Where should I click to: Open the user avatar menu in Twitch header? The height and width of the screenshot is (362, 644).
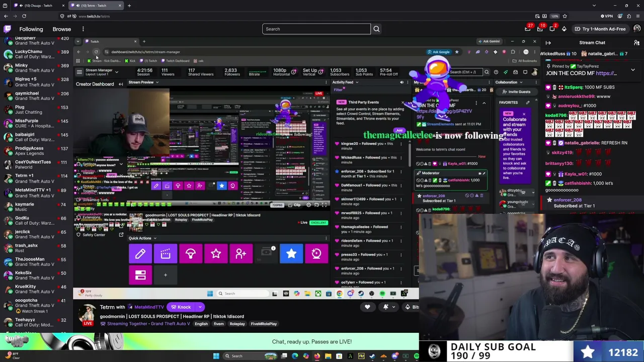point(637,29)
